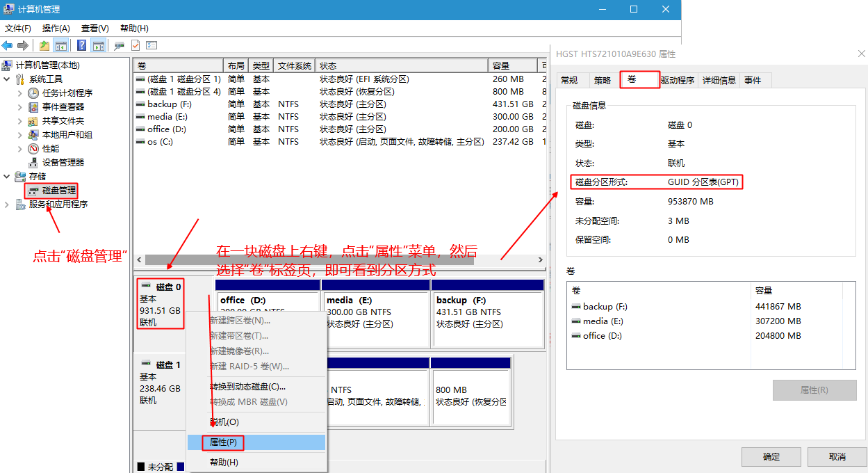This screenshot has width=868, height=473.
Task: Select the media (E:) partition block
Action: [375, 313]
